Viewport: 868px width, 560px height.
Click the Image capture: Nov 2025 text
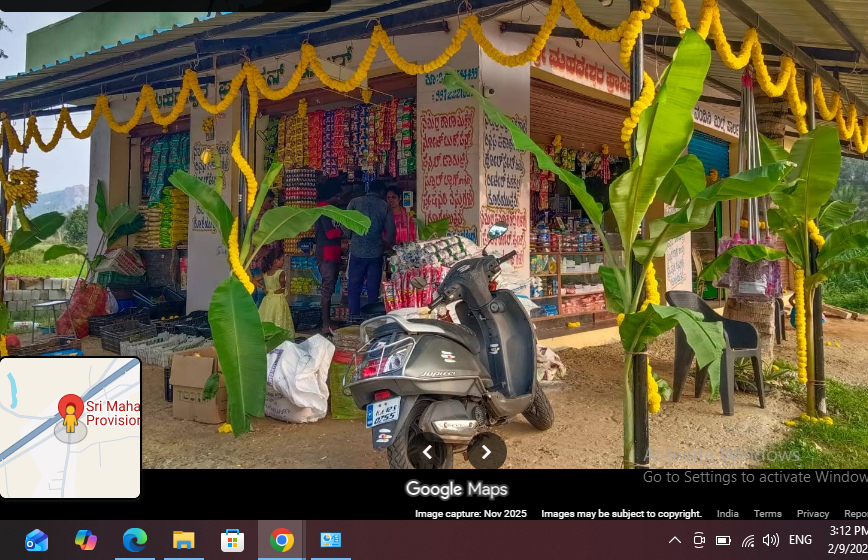(x=471, y=514)
